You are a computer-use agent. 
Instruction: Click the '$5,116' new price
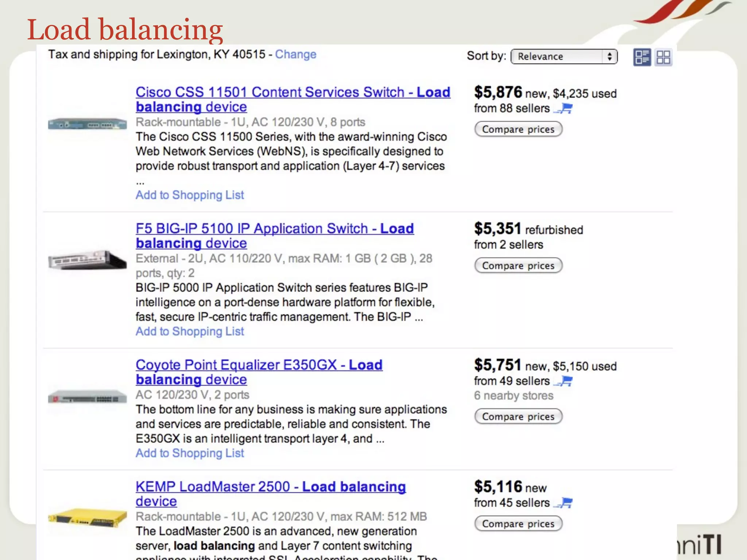click(x=498, y=487)
